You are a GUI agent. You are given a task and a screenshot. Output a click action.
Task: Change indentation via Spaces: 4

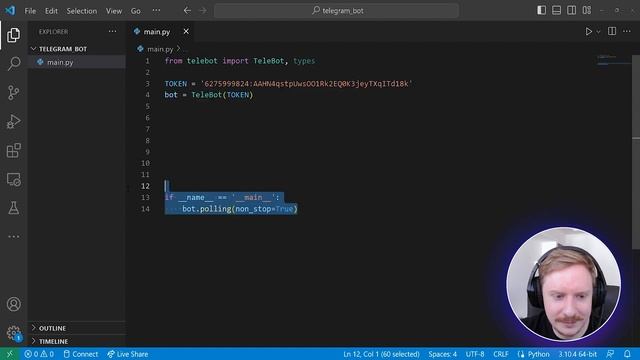[442, 354]
